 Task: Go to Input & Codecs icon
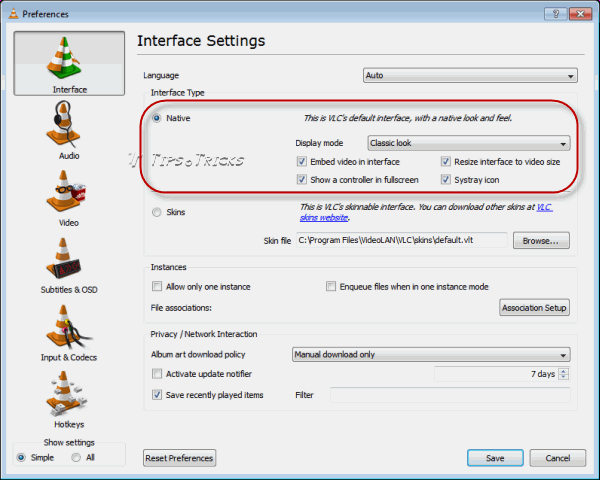(68, 326)
